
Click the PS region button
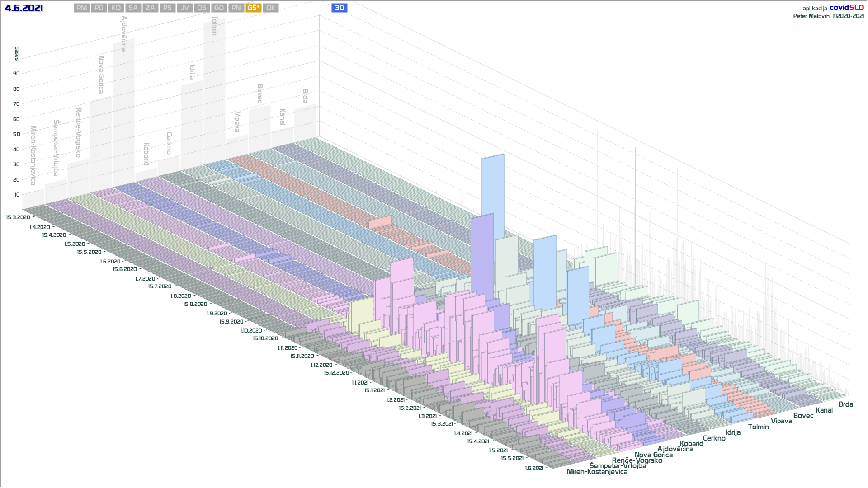click(x=167, y=8)
